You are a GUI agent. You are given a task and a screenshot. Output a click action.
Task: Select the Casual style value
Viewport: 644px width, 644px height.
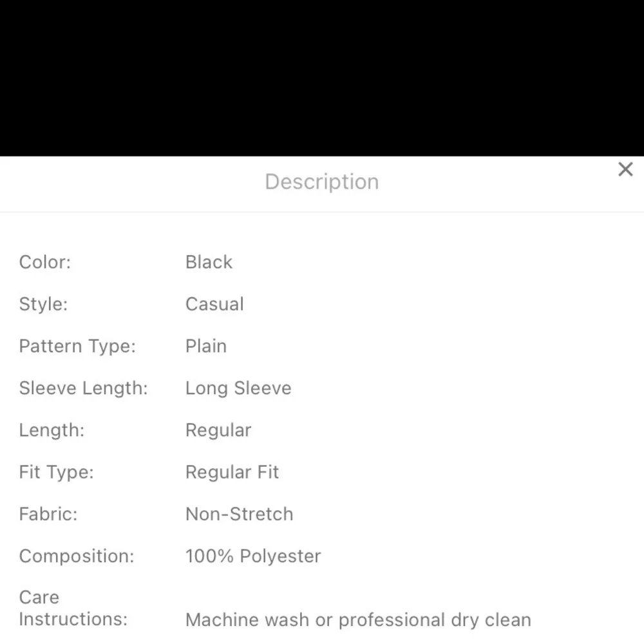pos(214,304)
